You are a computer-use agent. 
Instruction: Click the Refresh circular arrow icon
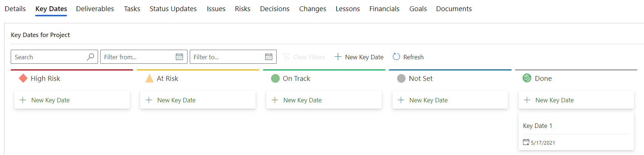[396, 57]
